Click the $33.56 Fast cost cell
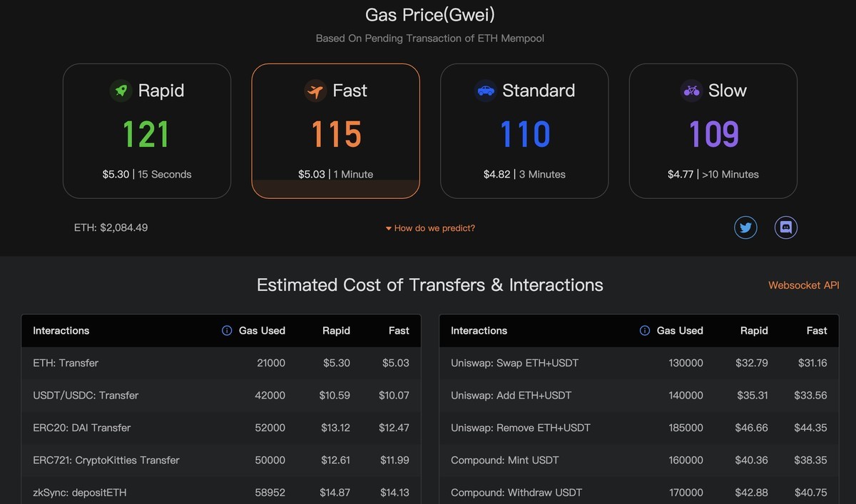Screen dimensions: 856x504 (x=811, y=396)
